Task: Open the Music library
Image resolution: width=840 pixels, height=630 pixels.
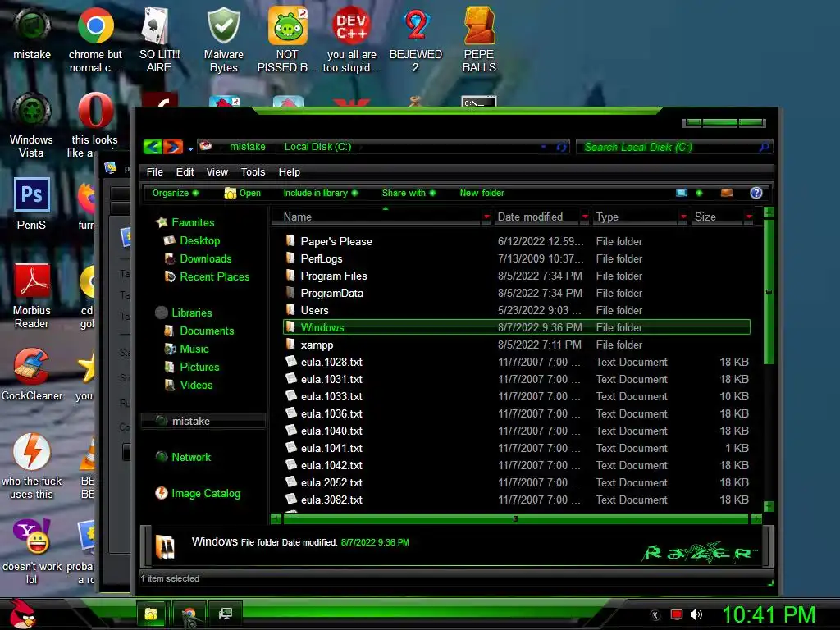Action: tap(186, 349)
